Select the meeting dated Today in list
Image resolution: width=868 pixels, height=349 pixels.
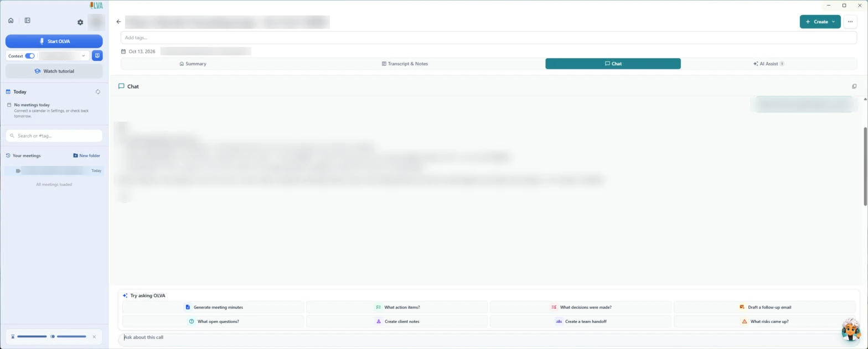pos(54,171)
